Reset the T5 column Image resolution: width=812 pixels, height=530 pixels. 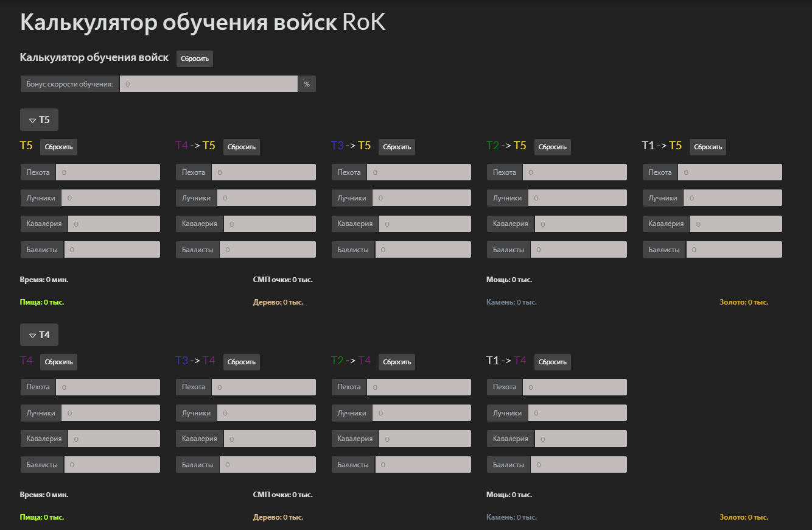click(x=58, y=147)
